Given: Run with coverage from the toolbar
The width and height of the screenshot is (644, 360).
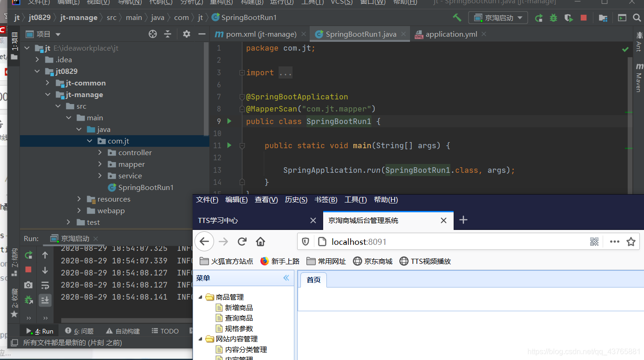Looking at the screenshot, I should click(x=569, y=18).
